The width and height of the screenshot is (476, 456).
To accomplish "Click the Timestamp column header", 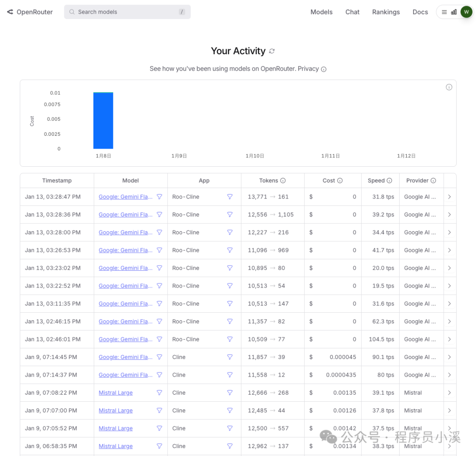I will [x=57, y=180].
